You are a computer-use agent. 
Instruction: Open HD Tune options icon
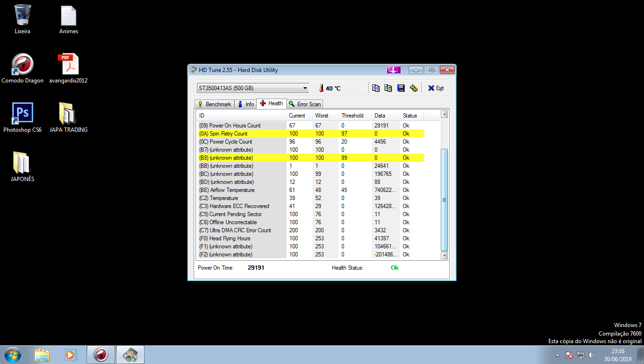[414, 88]
